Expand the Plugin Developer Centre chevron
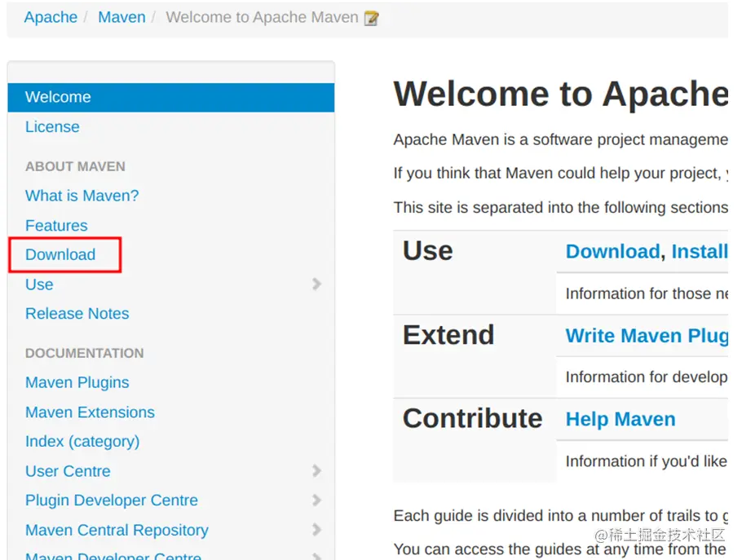 [316, 500]
